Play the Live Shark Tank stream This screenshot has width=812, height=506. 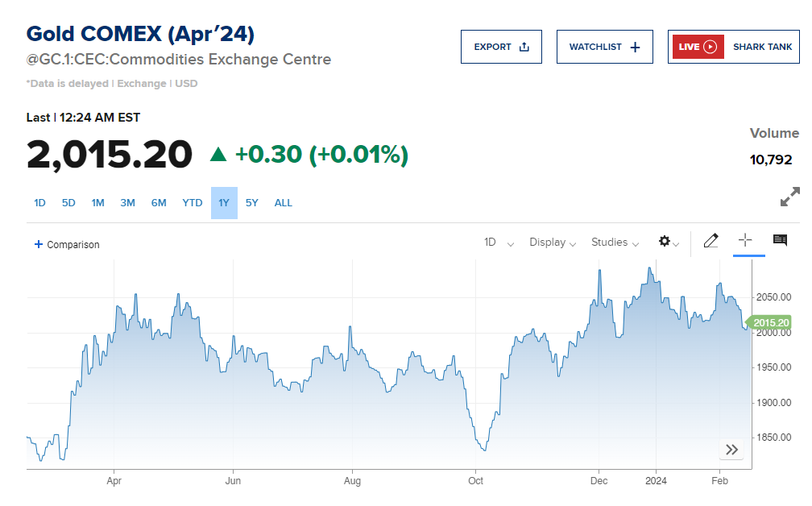pos(710,47)
